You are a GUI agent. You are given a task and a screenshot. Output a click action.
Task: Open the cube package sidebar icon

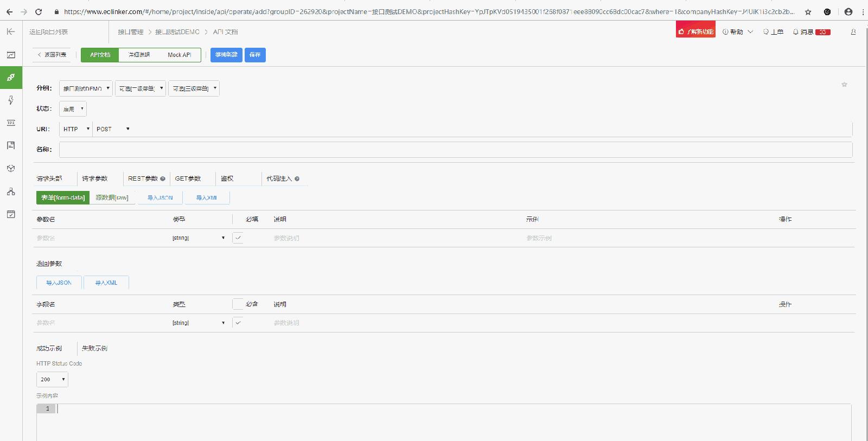[x=11, y=169]
